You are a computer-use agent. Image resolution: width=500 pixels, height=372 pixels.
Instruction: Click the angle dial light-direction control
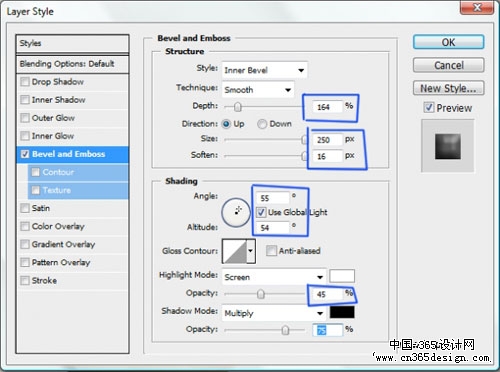click(236, 213)
